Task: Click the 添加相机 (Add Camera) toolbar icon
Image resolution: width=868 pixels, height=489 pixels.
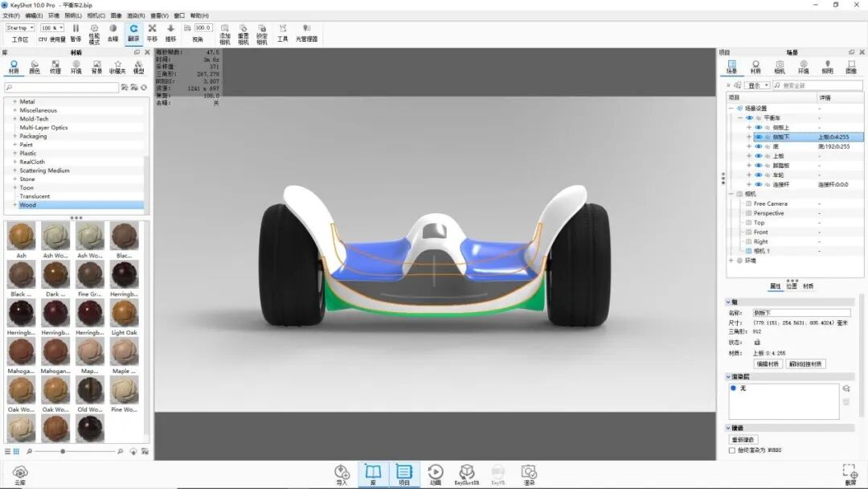Action: click(223, 32)
